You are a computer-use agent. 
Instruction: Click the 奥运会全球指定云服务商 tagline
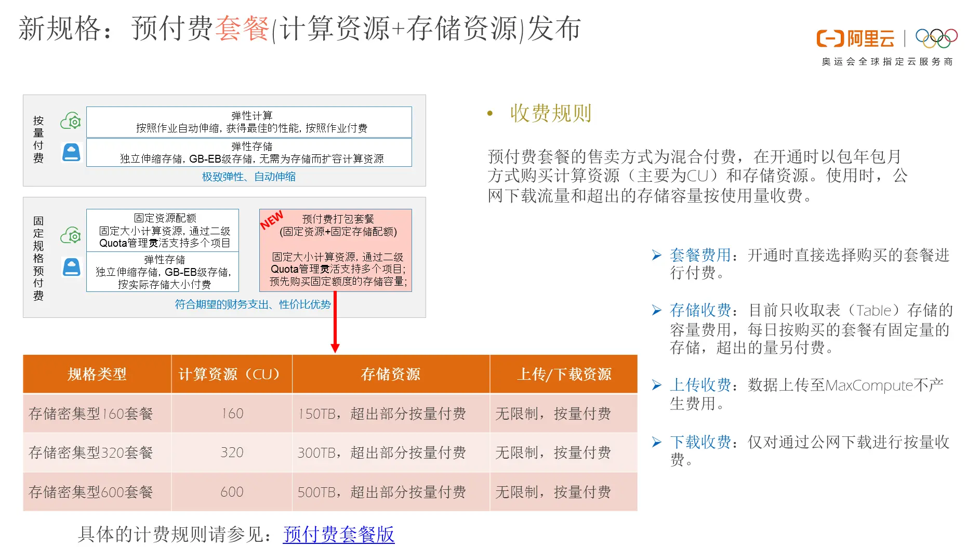coord(887,62)
